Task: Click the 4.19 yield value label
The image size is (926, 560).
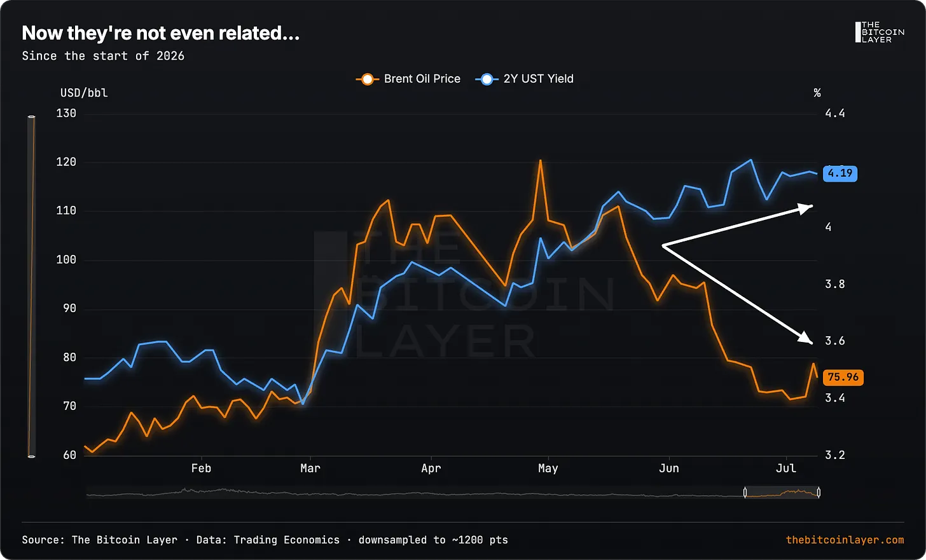Action: pos(840,174)
